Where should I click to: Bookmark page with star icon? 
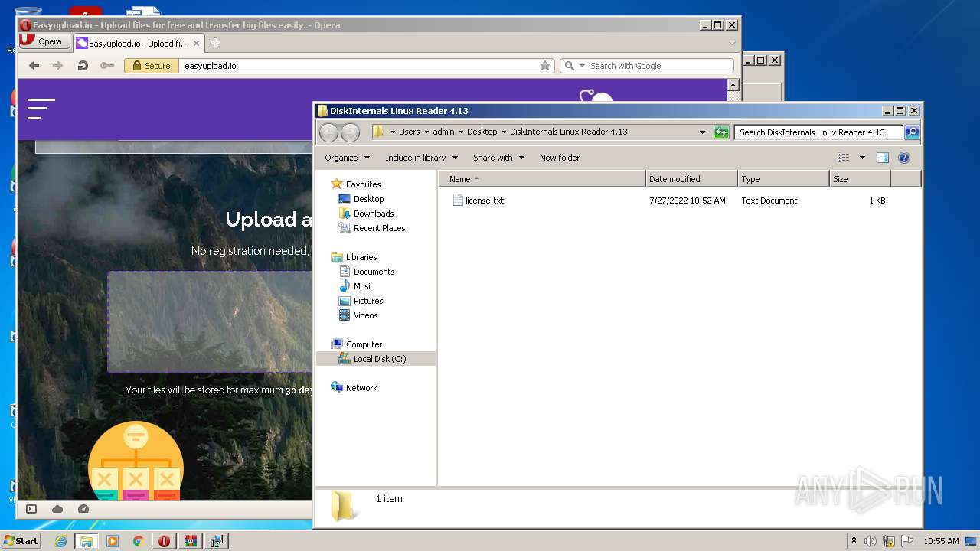545,66
